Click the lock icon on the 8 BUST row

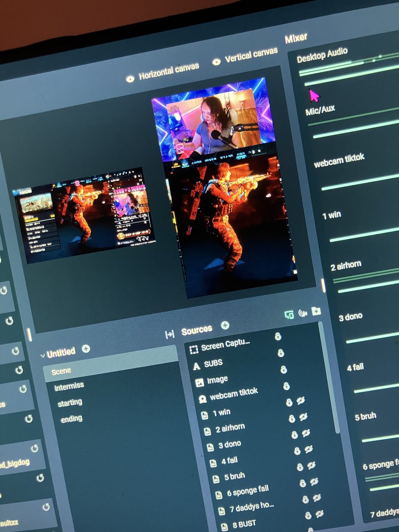coord(308,516)
